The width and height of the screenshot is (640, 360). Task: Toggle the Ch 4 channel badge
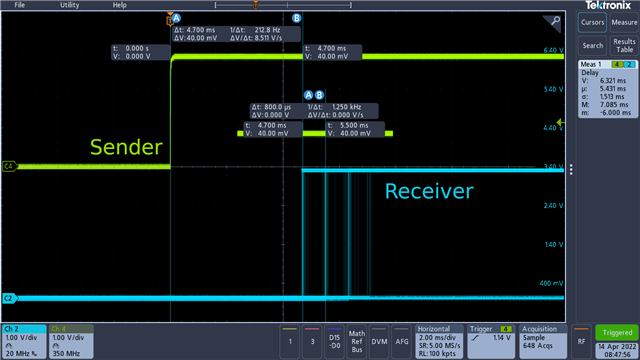click(x=71, y=341)
